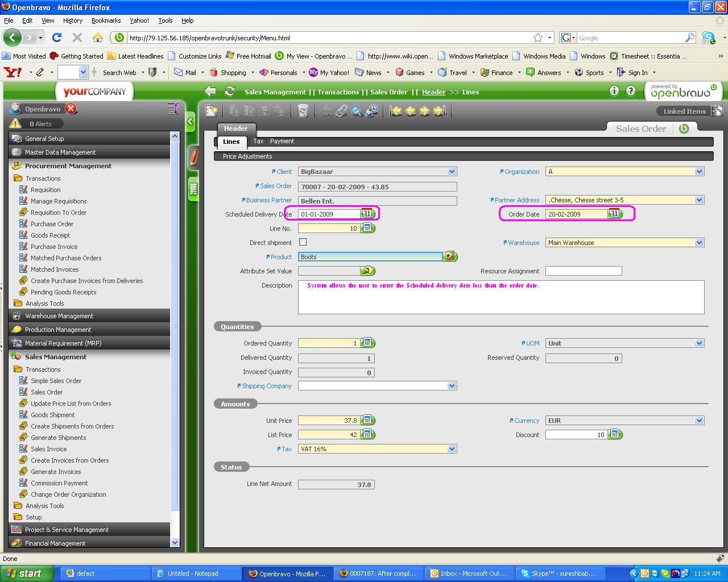The height and width of the screenshot is (582, 728).
Task: Click the Linked Items button
Action: coord(684,111)
